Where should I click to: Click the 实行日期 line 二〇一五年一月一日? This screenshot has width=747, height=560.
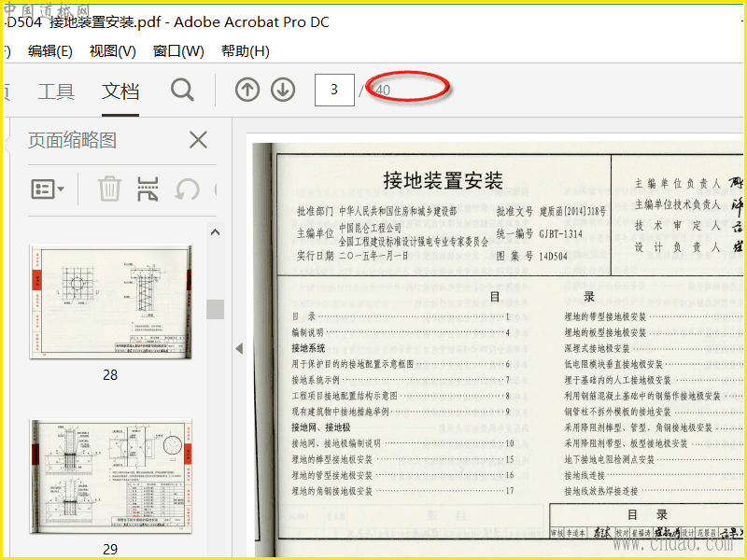[x=373, y=256]
